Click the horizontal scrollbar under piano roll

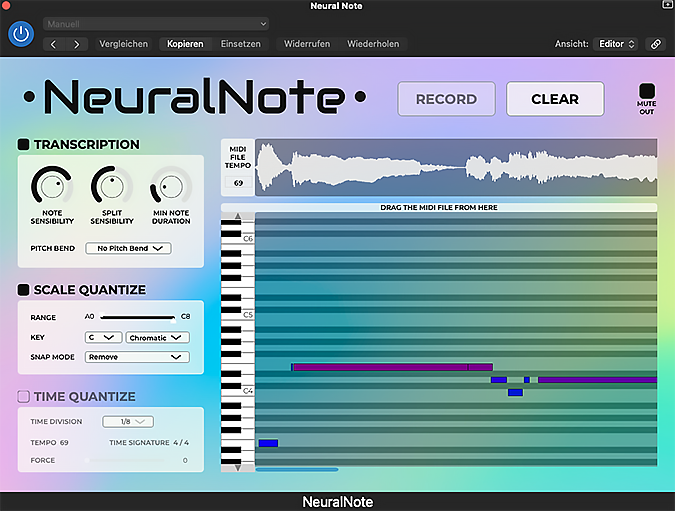(x=297, y=470)
